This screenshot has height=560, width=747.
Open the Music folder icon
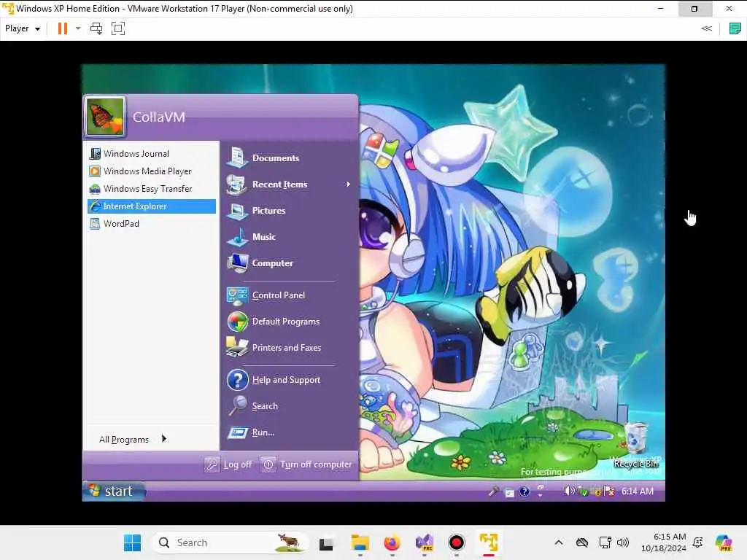point(237,237)
